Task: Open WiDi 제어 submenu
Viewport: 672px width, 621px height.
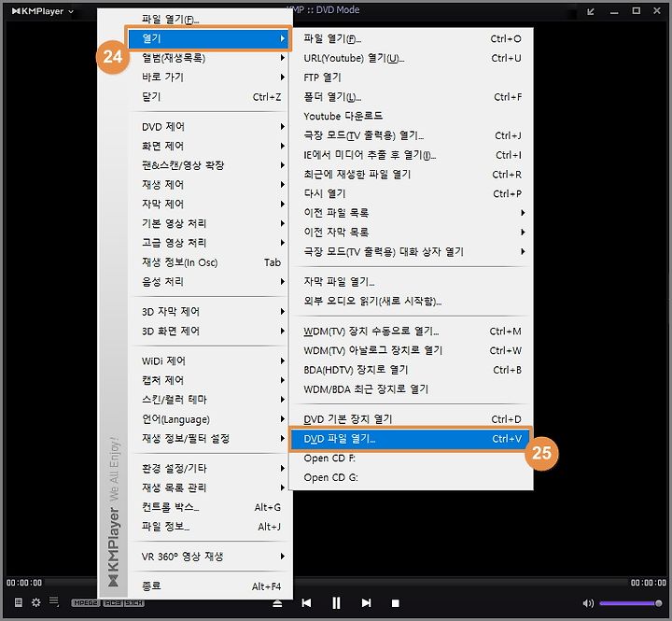Action: (x=209, y=360)
